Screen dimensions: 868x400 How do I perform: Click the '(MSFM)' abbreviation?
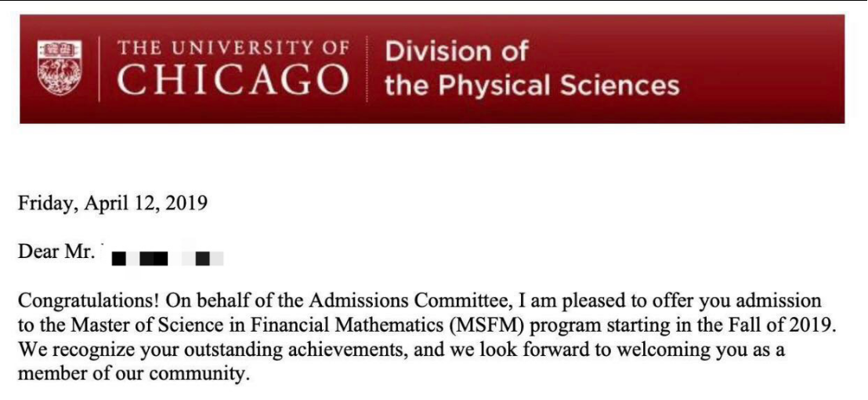click(484, 325)
